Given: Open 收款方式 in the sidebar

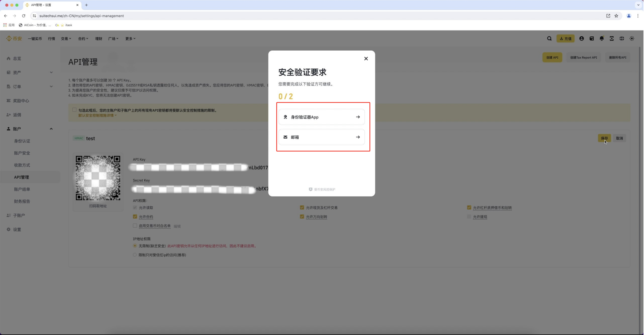Looking at the screenshot, I should point(22,165).
